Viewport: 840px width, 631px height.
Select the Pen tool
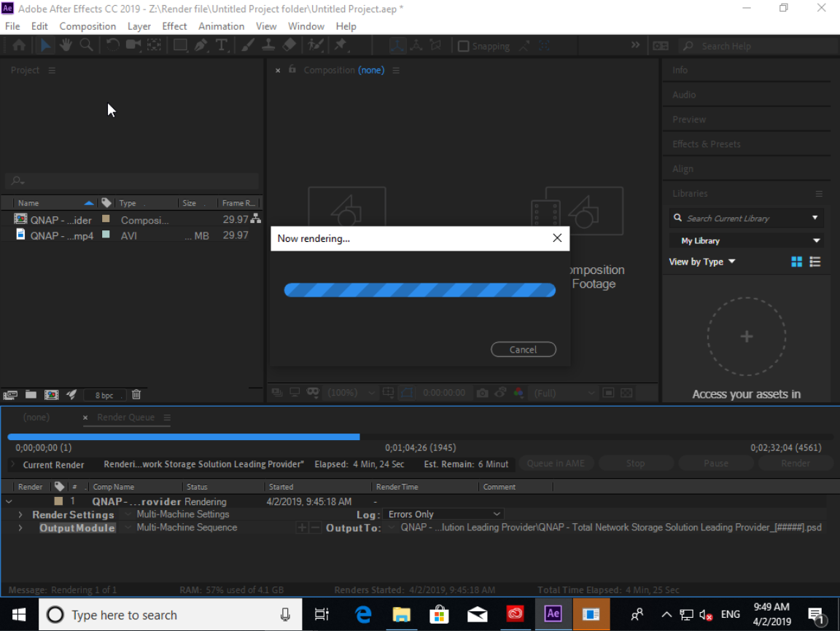201,45
